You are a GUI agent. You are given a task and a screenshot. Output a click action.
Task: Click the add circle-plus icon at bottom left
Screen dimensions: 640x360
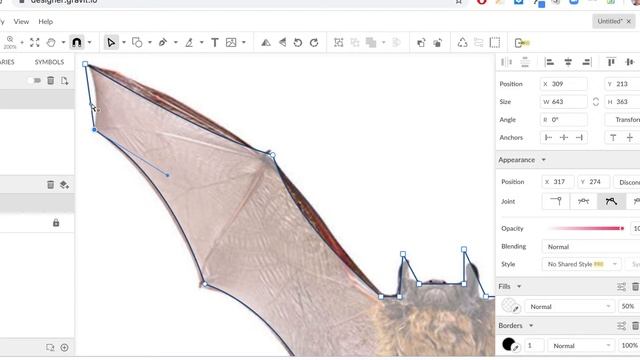point(64,347)
